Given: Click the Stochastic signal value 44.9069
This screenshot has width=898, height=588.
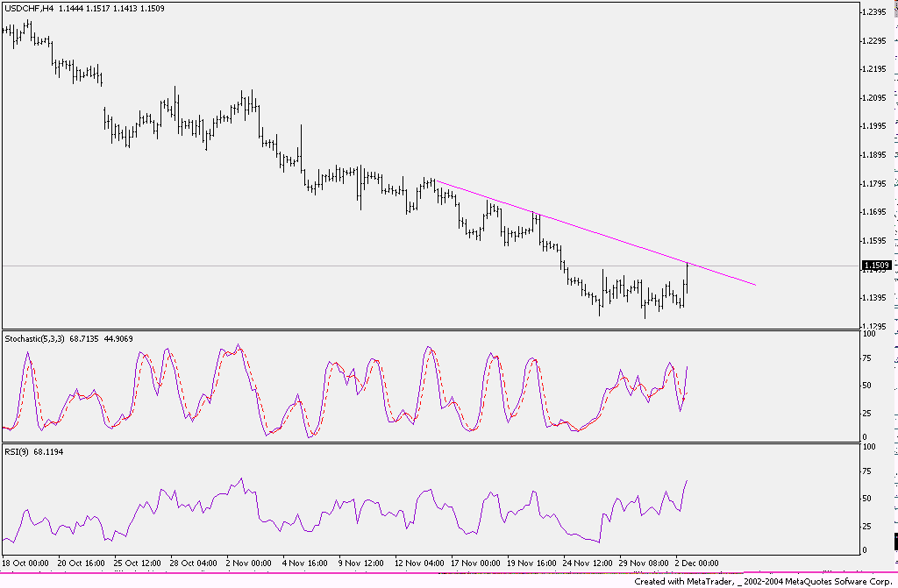Looking at the screenshot, I should [x=118, y=339].
